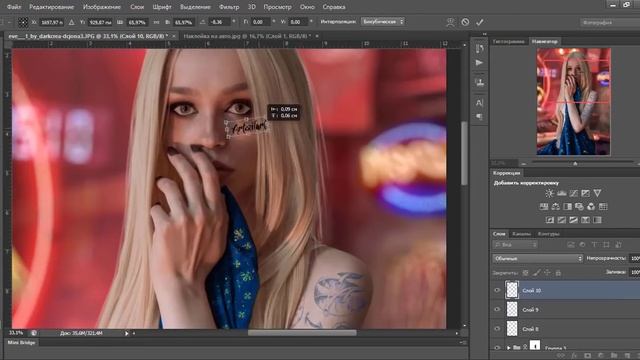Expand the group layer triangle
This screenshot has height=360, width=640.
click(509, 348)
